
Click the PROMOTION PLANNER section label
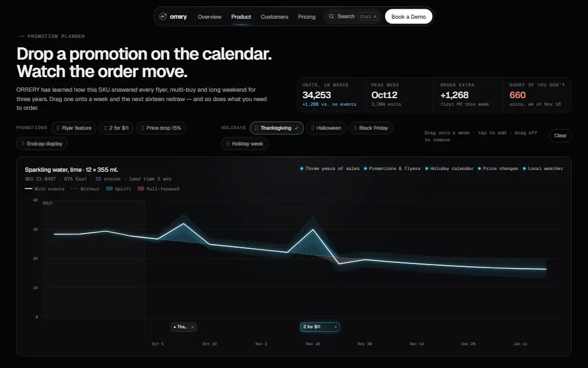[56, 36]
